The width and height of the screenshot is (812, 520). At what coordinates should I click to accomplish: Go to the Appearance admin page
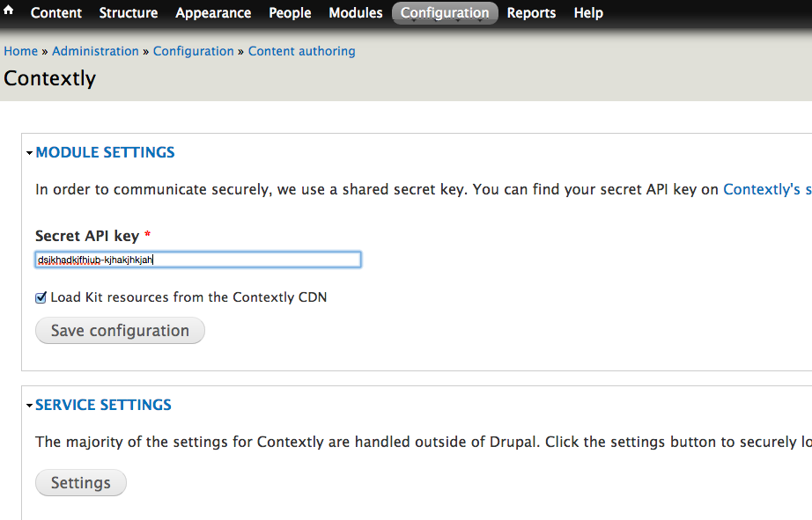[213, 13]
